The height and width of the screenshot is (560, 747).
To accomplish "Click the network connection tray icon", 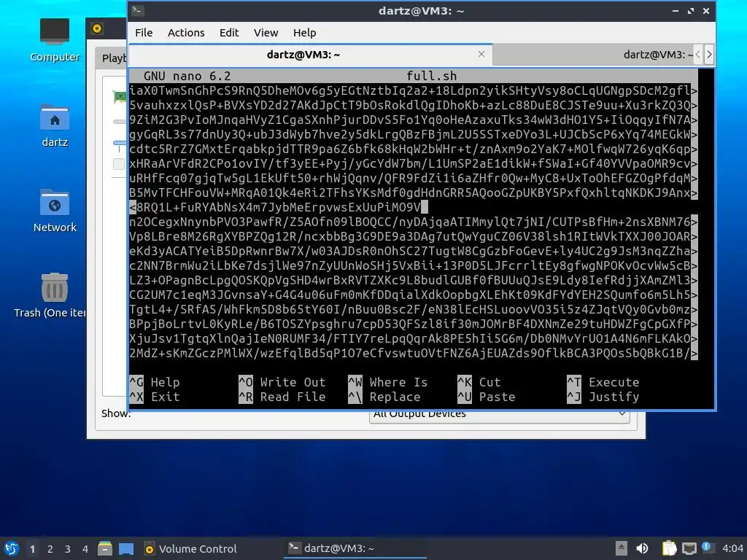I will click(689, 548).
